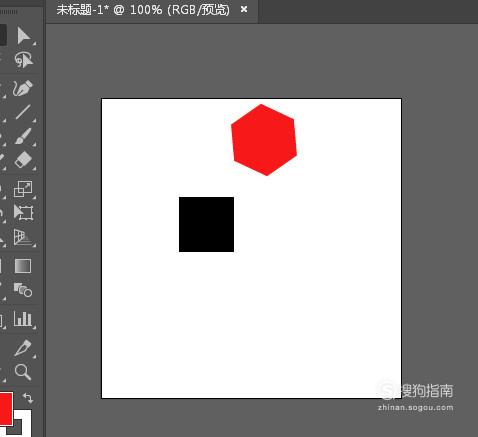
Task: Switch to the Eraser tool
Action: click(x=23, y=160)
